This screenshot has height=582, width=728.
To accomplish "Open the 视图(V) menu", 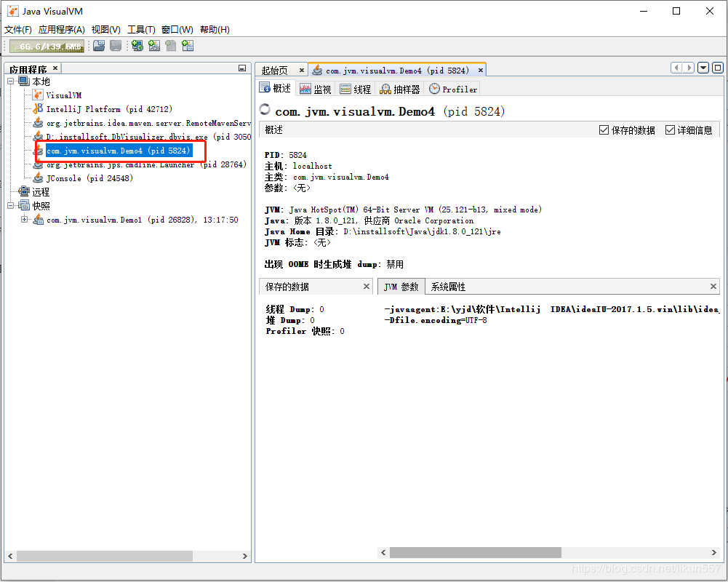I will point(106,30).
